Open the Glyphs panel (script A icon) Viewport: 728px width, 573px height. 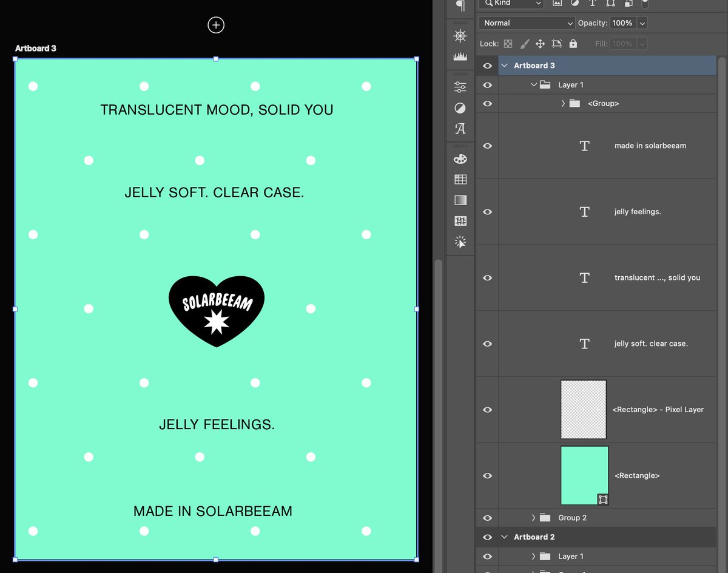[460, 129]
